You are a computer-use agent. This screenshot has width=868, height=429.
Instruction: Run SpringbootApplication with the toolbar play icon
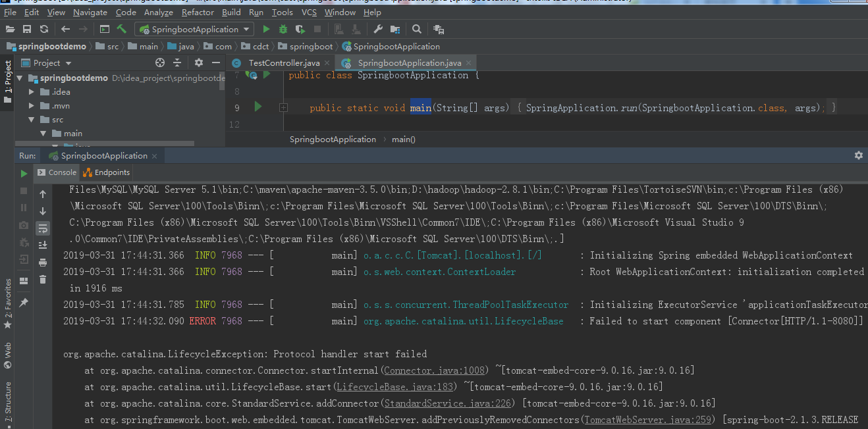tap(266, 29)
